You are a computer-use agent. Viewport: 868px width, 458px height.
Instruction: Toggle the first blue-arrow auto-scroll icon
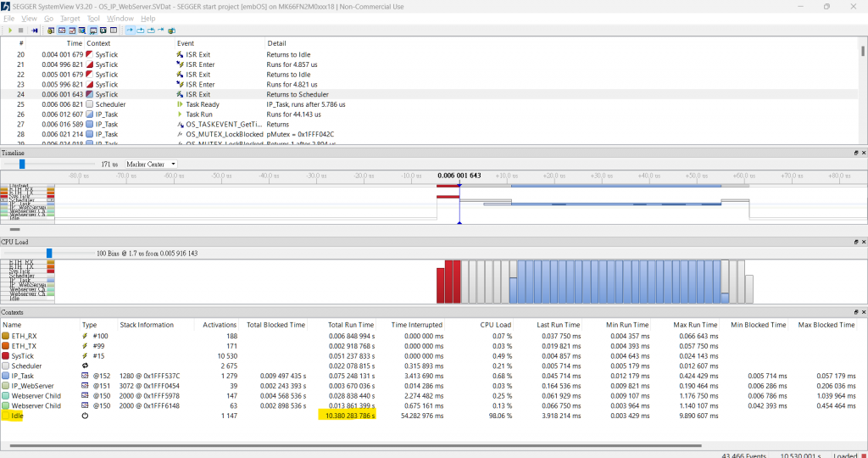[x=130, y=31]
